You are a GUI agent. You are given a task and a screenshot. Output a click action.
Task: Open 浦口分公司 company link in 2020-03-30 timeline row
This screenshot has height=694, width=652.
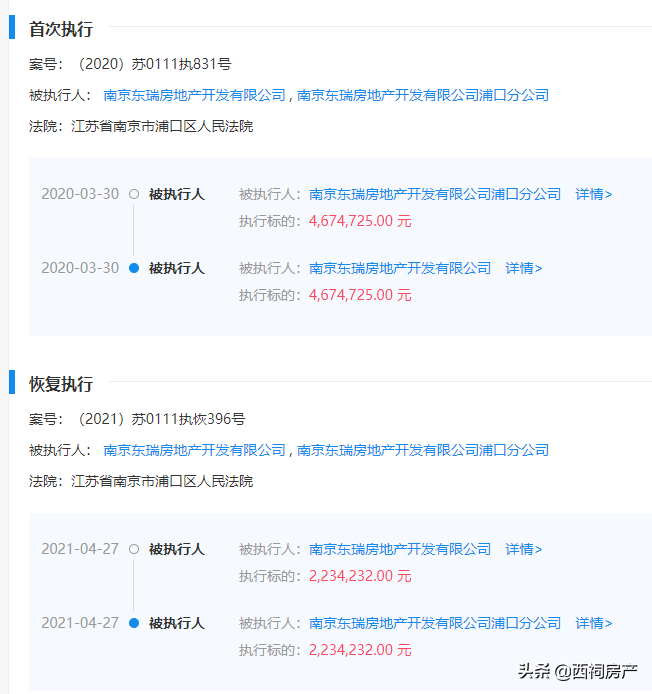point(435,194)
